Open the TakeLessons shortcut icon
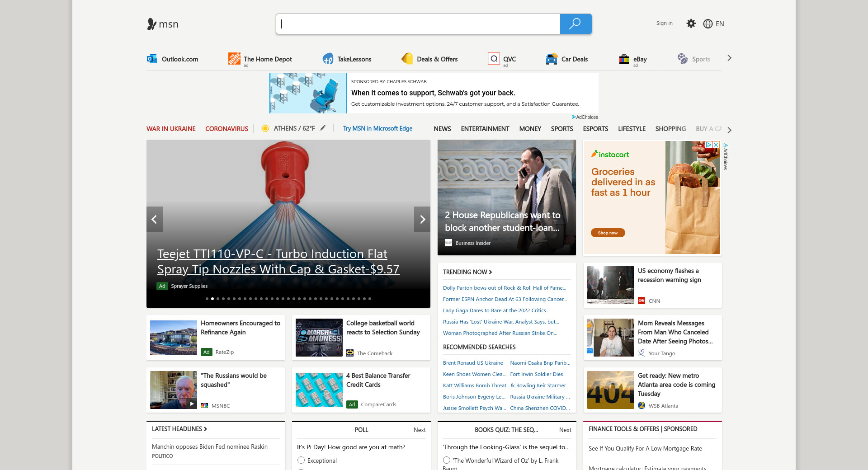The width and height of the screenshot is (868, 470). pos(328,59)
